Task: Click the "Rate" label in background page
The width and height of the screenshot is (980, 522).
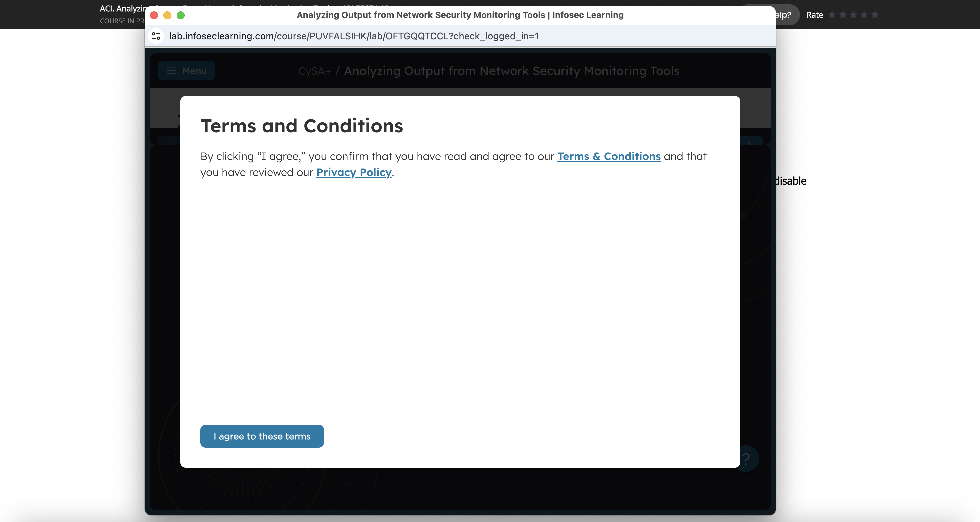Action: click(815, 15)
